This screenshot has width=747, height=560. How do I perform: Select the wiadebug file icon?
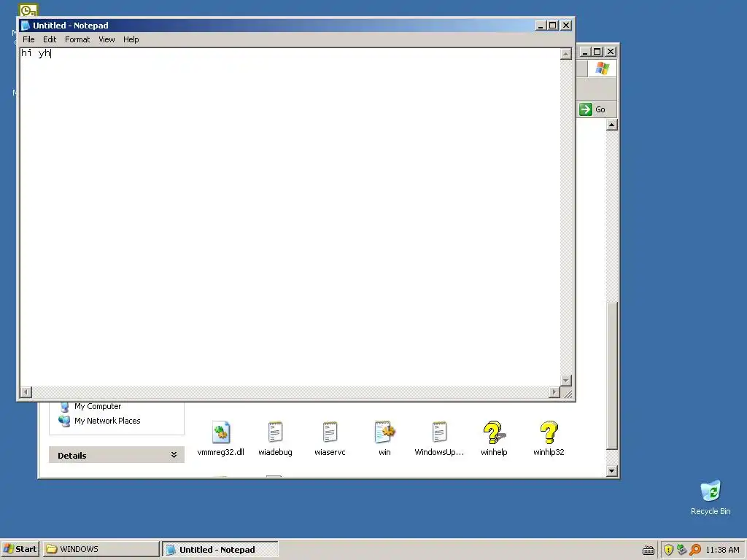coord(275,432)
